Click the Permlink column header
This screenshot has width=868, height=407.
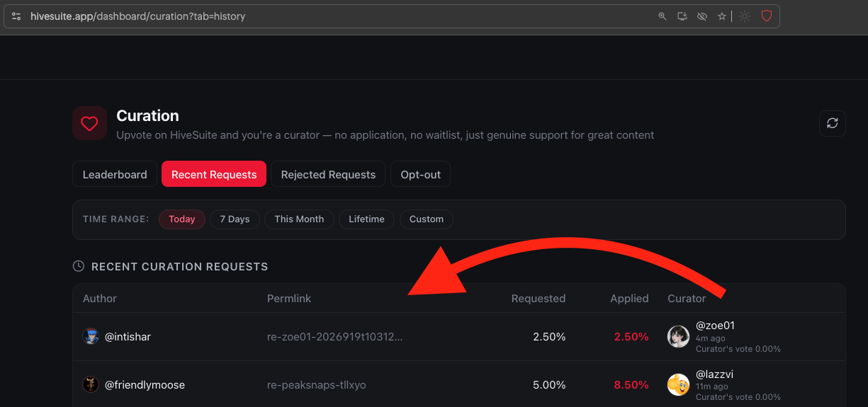pyautogui.click(x=289, y=299)
